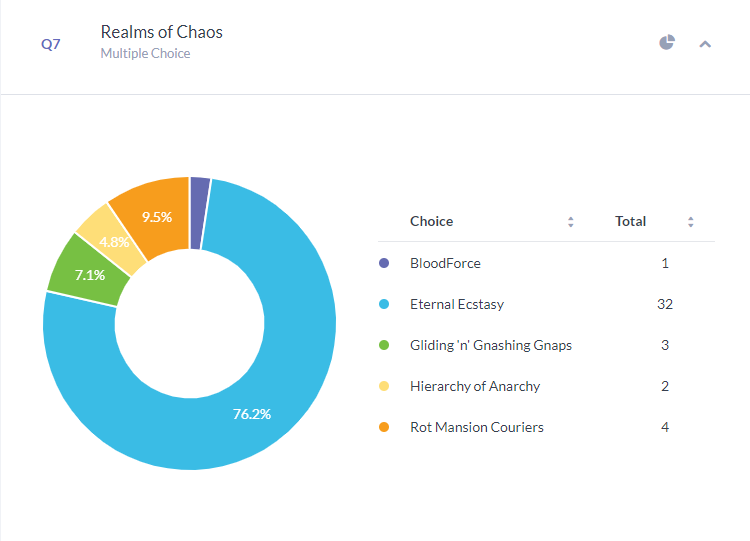750x541 pixels.
Task: Select the BloodForce row label
Action: (445, 263)
